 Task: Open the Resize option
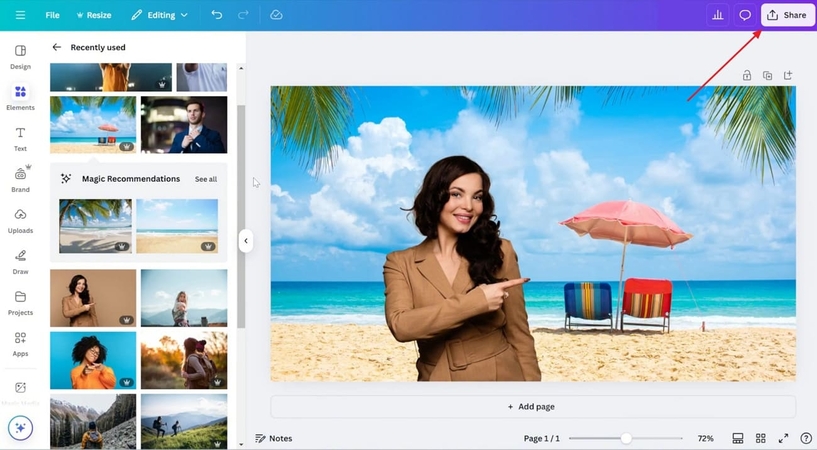click(94, 15)
